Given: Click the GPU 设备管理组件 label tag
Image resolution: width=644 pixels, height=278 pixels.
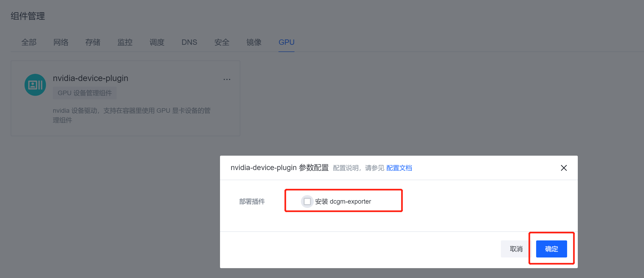Looking at the screenshot, I should click(84, 93).
